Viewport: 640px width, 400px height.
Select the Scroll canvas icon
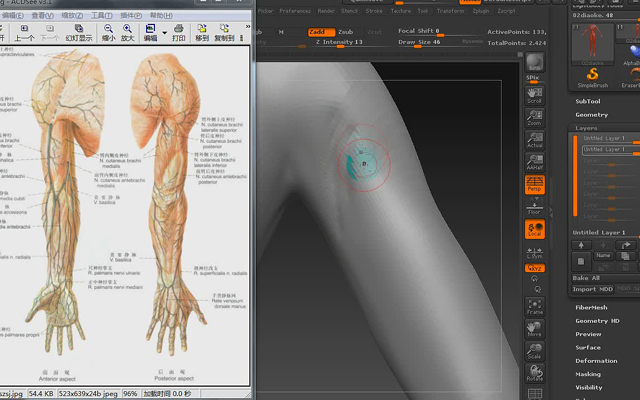coord(534,96)
